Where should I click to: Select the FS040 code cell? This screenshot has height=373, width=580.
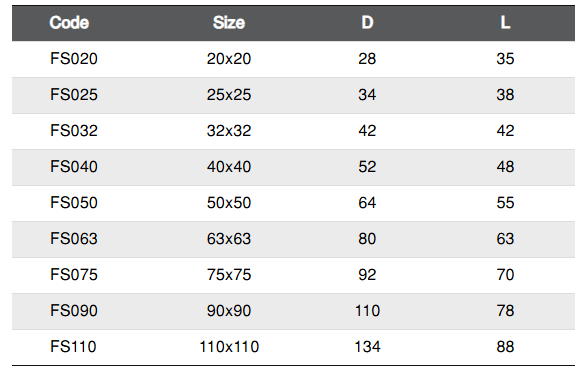coord(74,167)
